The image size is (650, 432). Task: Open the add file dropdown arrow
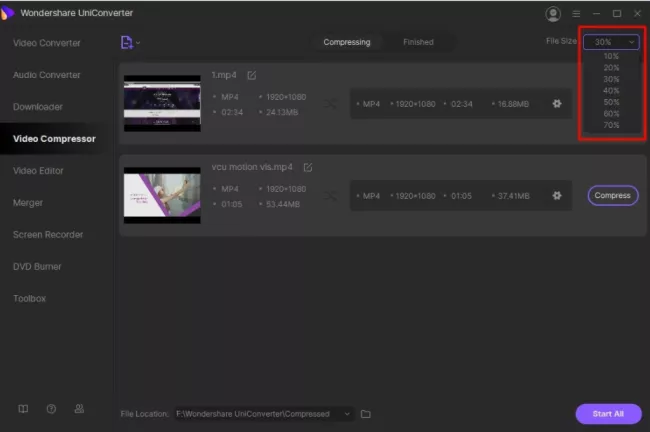click(138, 43)
